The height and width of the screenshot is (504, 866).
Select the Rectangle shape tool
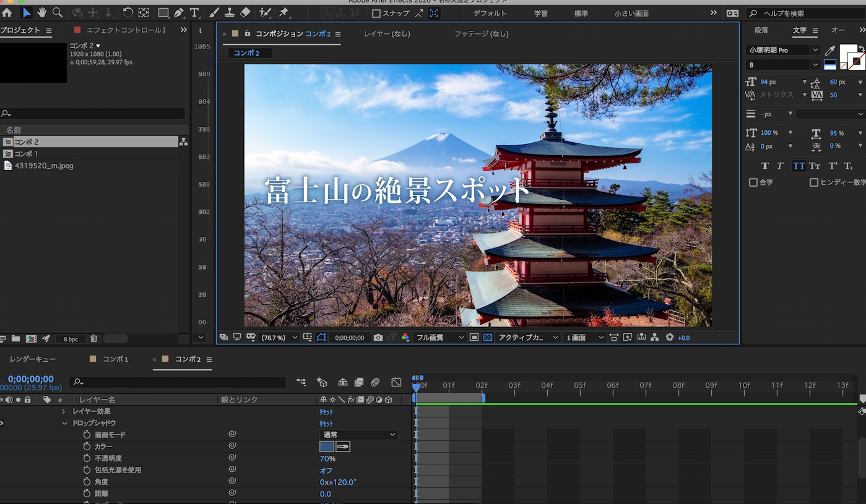163,12
